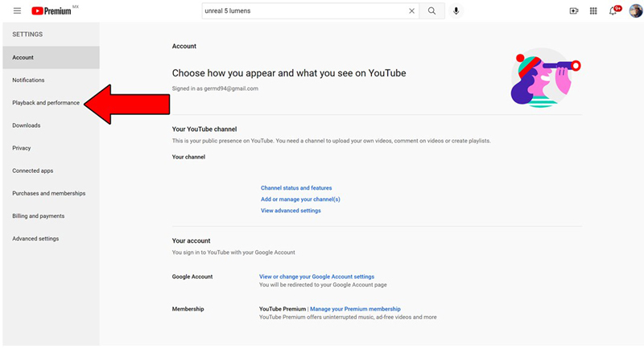Go to Downloads settings

51,125
